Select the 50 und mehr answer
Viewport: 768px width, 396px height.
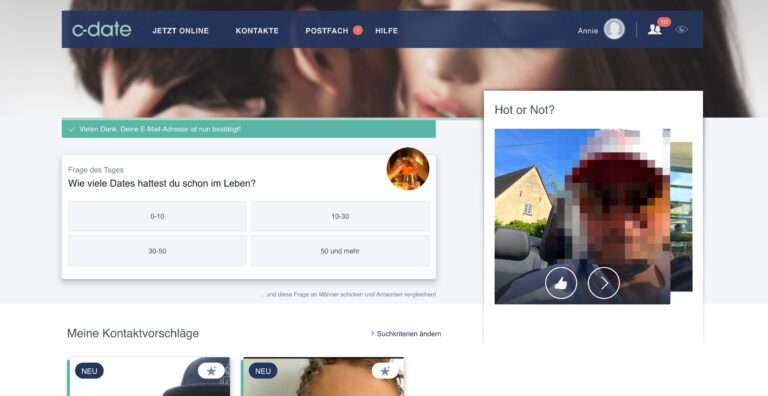[x=340, y=251]
